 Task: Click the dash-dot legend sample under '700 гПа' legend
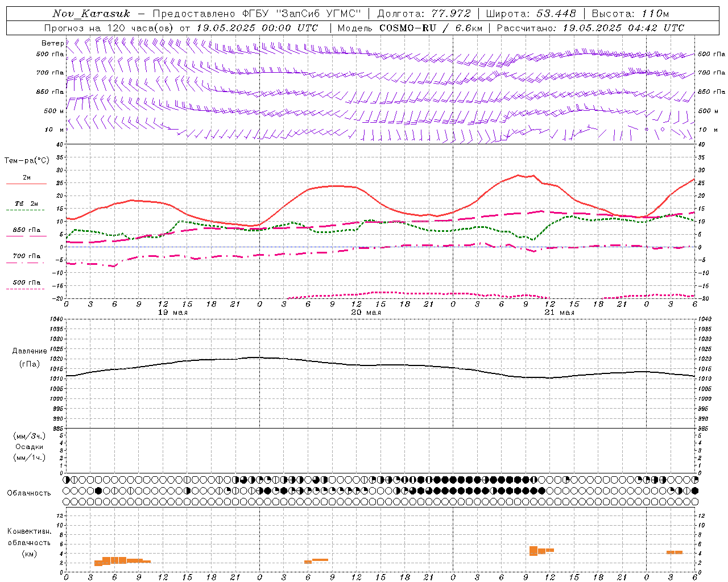click(25, 263)
